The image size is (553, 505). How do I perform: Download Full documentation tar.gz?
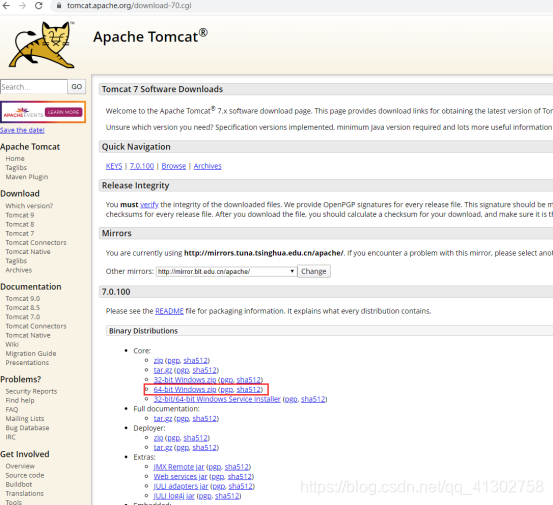click(163, 419)
